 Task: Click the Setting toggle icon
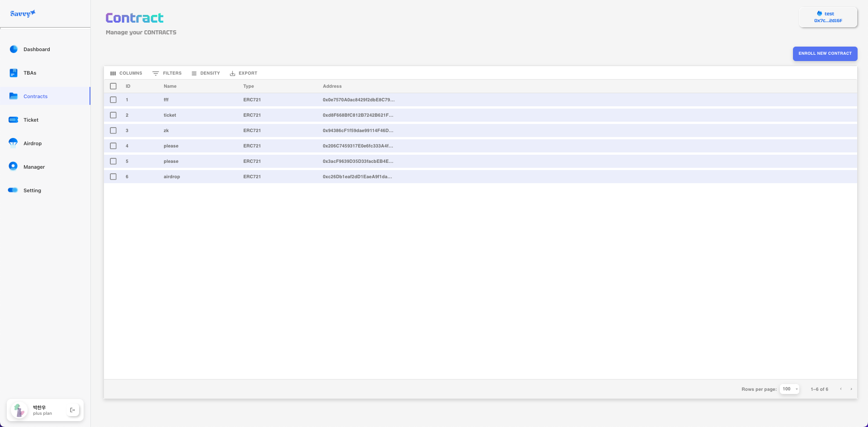pos(13,190)
